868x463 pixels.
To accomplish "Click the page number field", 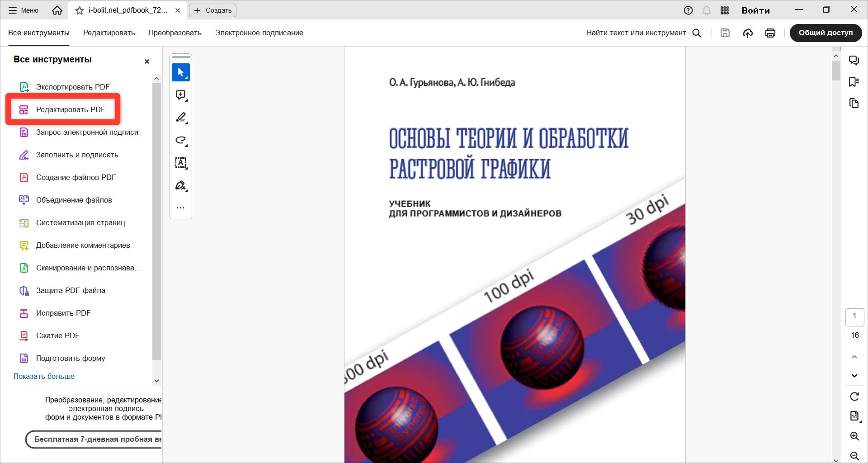I will pos(854,317).
